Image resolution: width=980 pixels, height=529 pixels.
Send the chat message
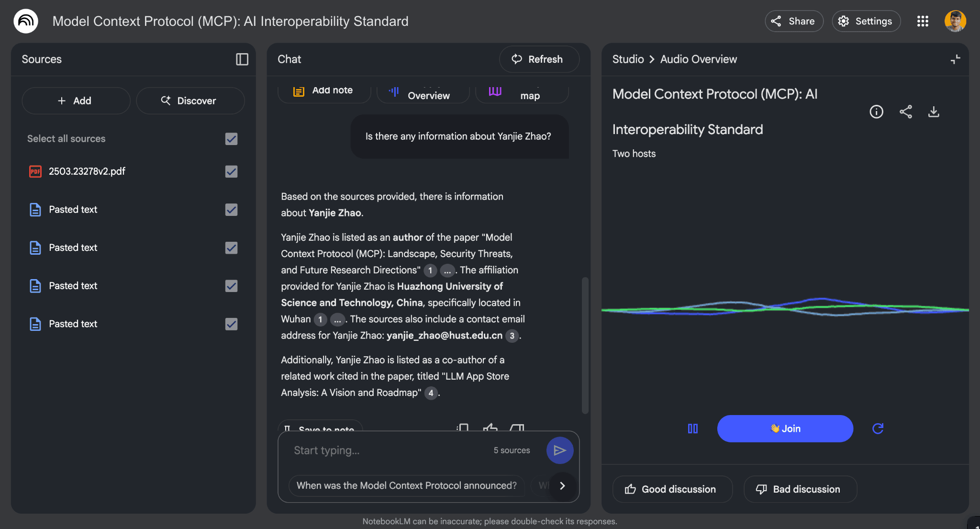click(560, 450)
